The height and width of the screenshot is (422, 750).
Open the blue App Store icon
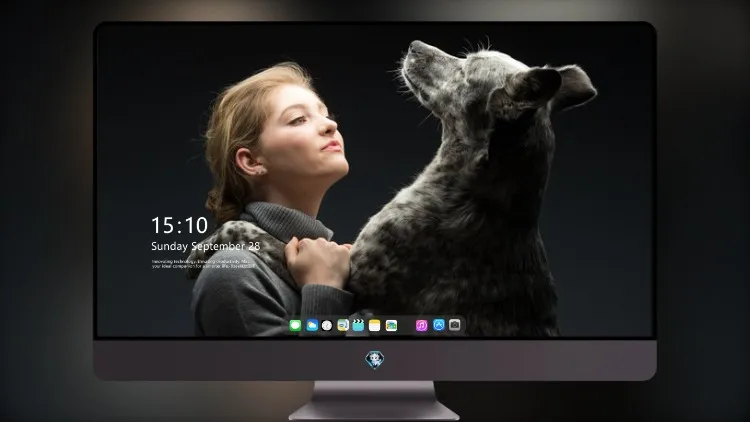[439, 325]
